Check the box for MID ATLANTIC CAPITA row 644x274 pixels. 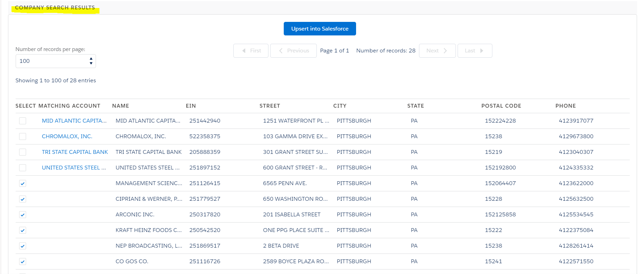(x=23, y=121)
